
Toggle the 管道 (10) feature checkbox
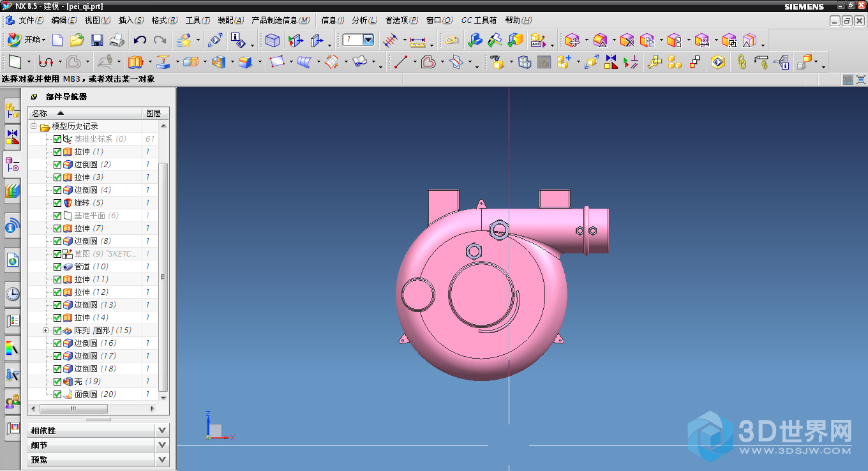(x=57, y=267)
